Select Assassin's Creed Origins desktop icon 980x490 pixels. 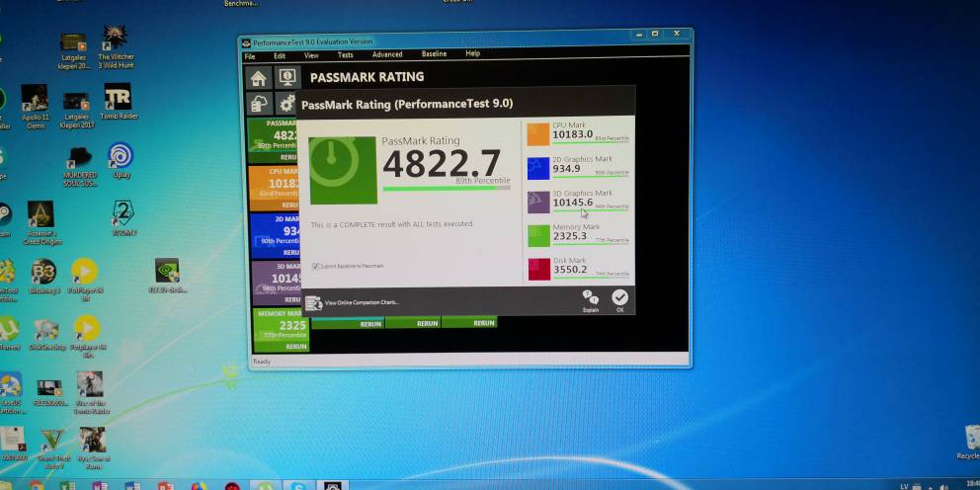tap(41, 223)
